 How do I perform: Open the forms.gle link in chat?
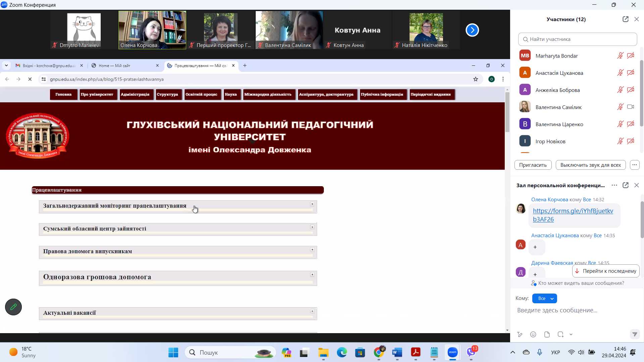coord(573,215)
